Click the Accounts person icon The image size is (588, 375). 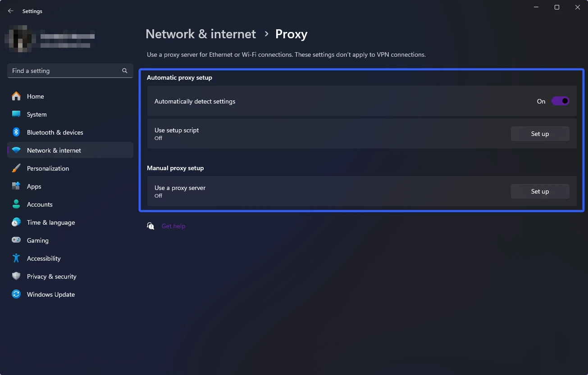pos(16,204)
